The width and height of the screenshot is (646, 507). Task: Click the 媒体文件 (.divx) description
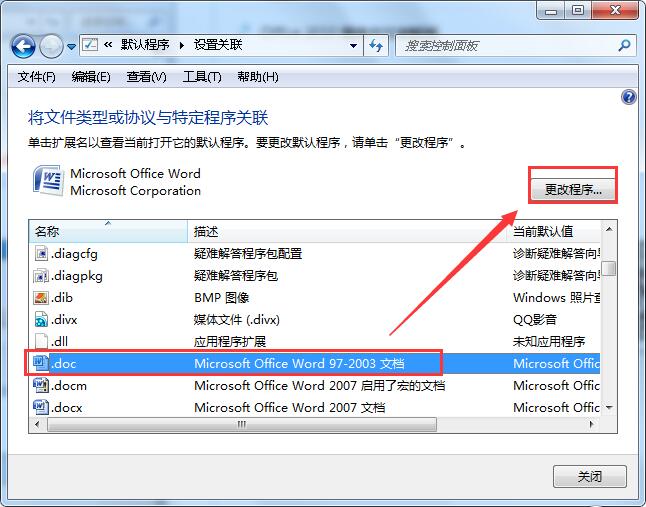click(237, 320)
